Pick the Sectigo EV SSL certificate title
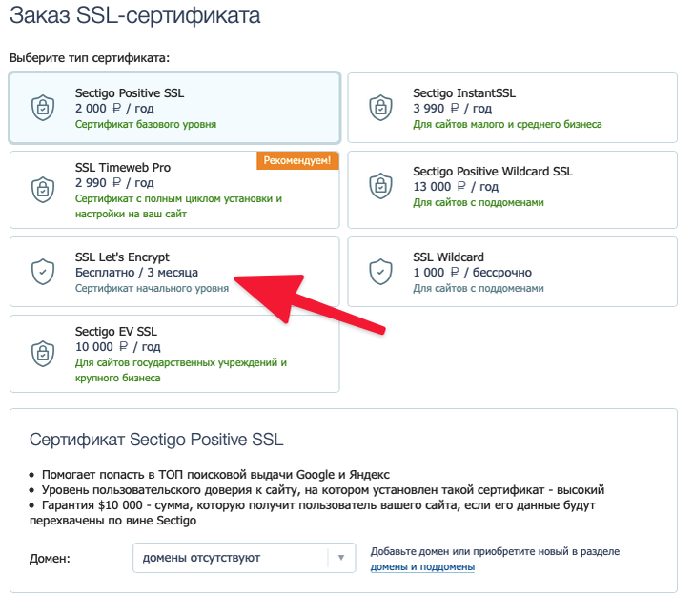 pyautogui.click(x=116, y=332)
